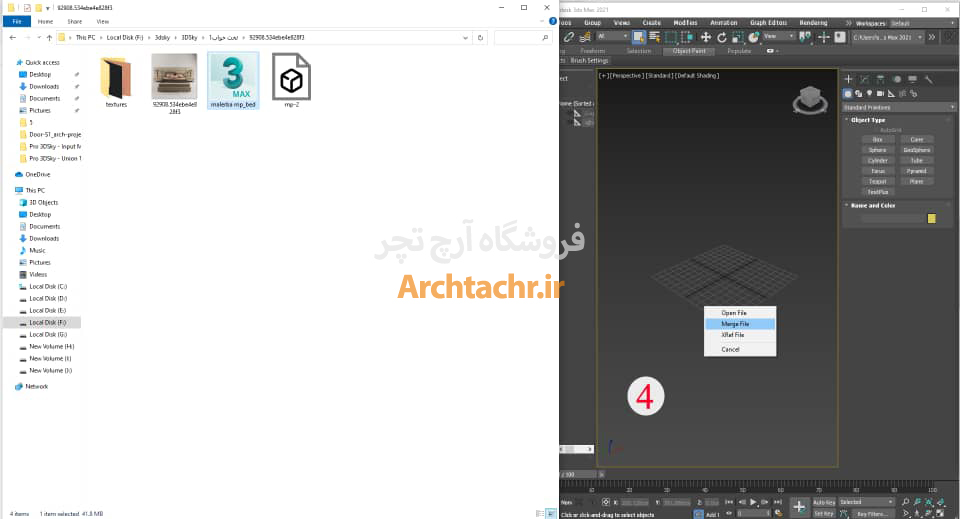
Task: Click the Cylinder primitive button
Action: 877,160
